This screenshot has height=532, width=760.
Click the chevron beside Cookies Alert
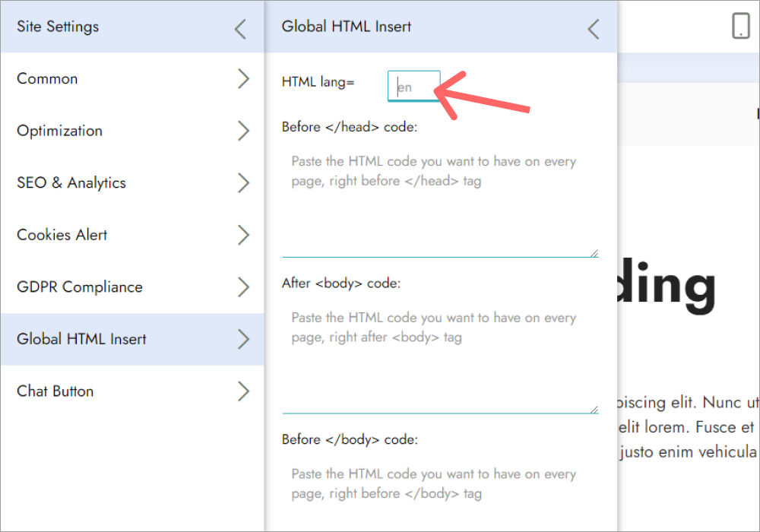tap(242, 235)
